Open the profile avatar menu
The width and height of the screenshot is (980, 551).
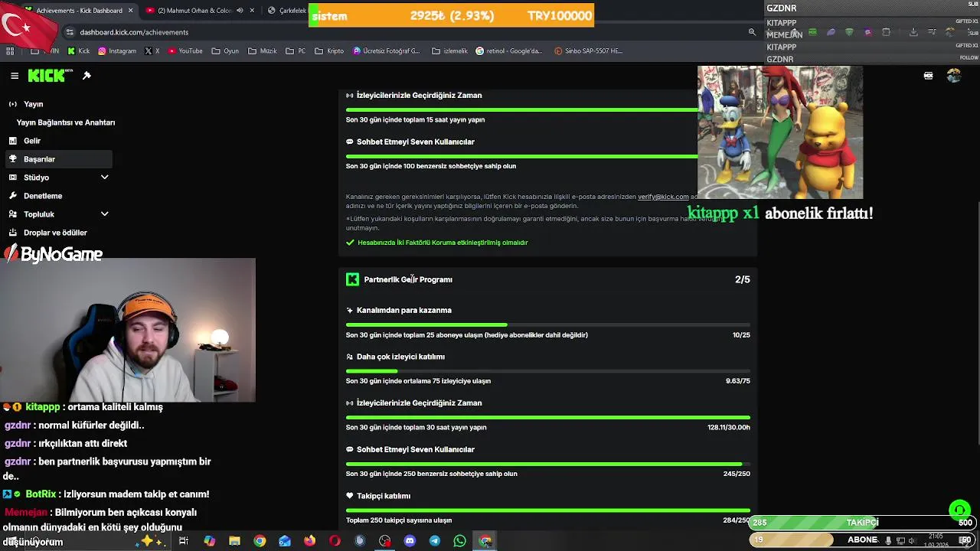(x=953, y=76)
